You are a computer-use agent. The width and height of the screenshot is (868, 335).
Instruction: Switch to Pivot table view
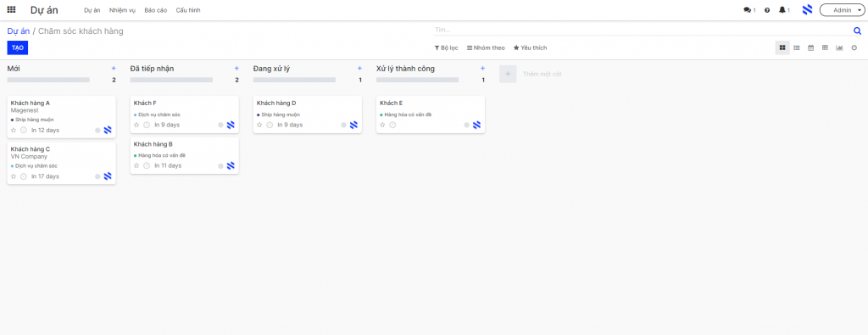point(826,47)
